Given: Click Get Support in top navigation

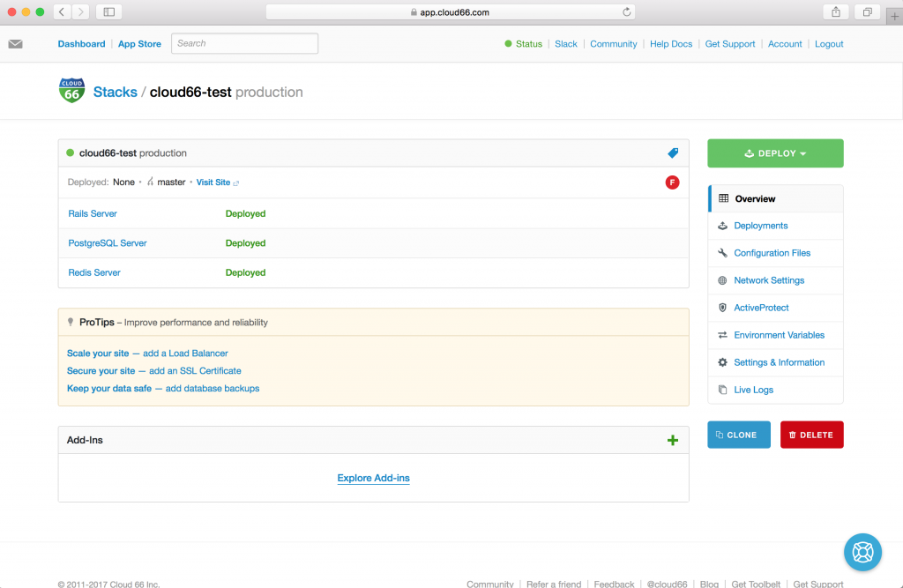Looking at the screenshot, I should (x=729, y=44).
